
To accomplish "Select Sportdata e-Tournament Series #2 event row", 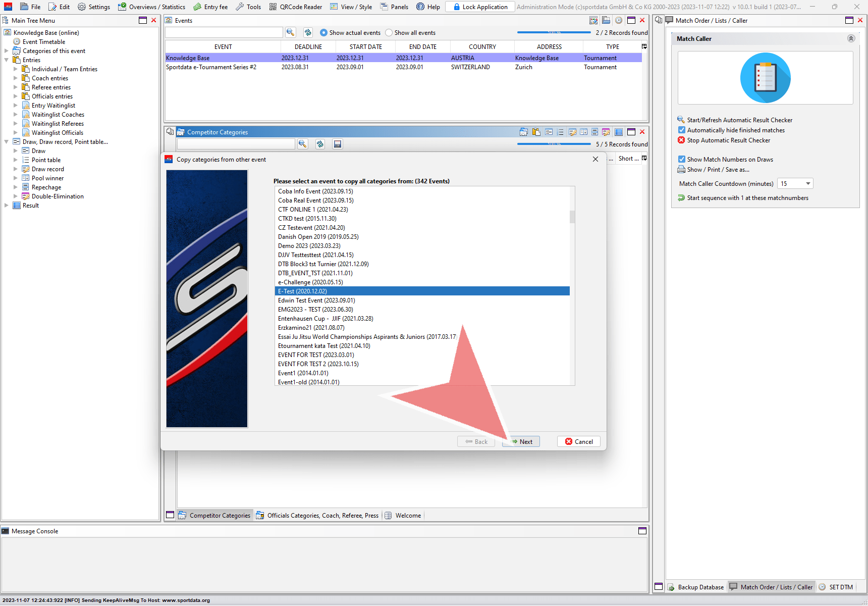I will pyautogui.click(x=403, y=67).
